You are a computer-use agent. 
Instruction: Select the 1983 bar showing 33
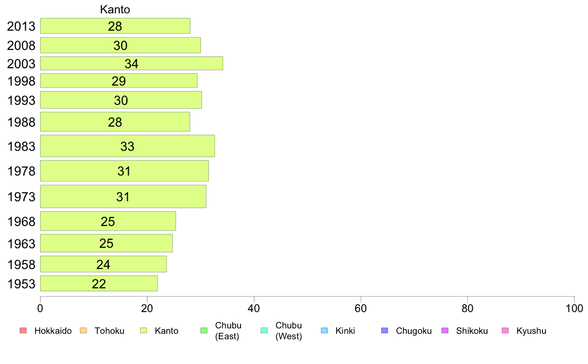point(128,146)
